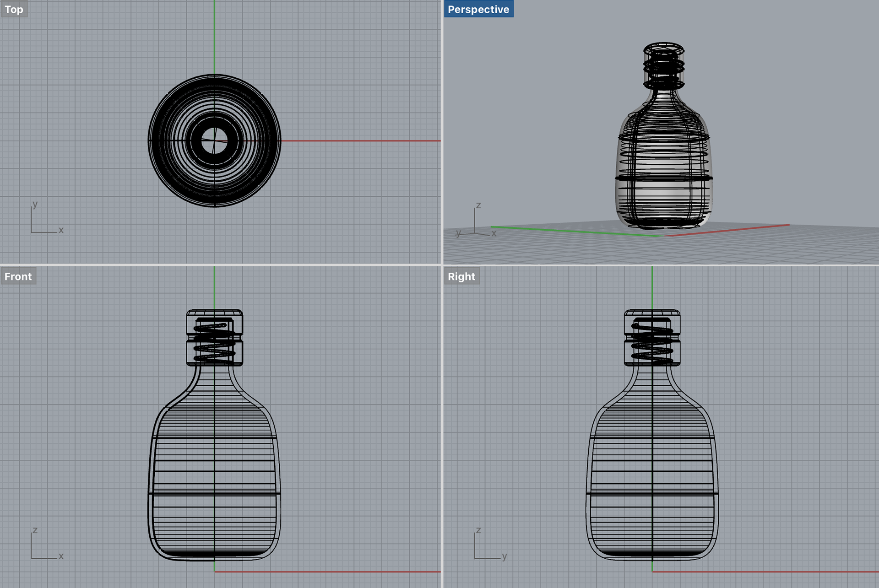Select the circular bottle outline in Top viewport
The height and width of the screenshot is (588, 879).
[214, 141]
